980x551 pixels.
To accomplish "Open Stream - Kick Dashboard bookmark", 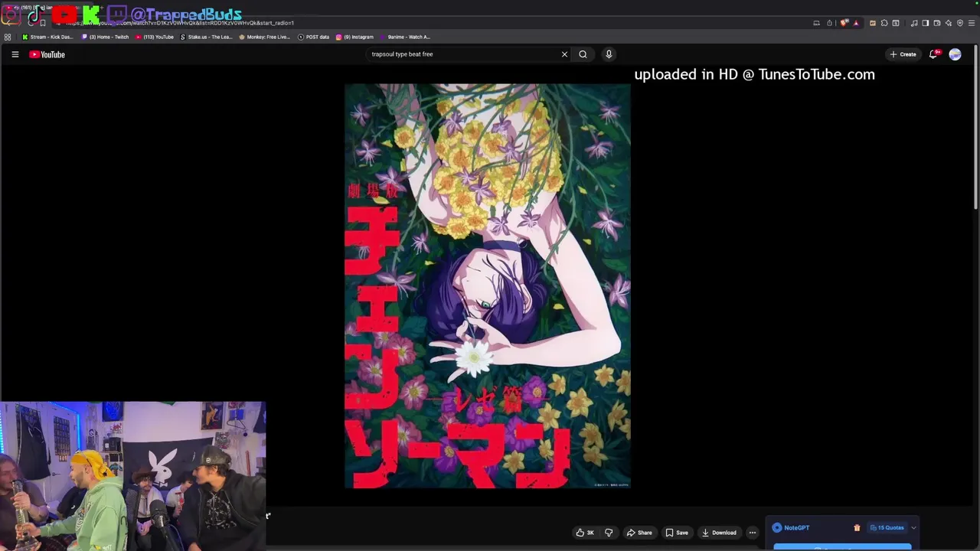I will click(47, 37).
